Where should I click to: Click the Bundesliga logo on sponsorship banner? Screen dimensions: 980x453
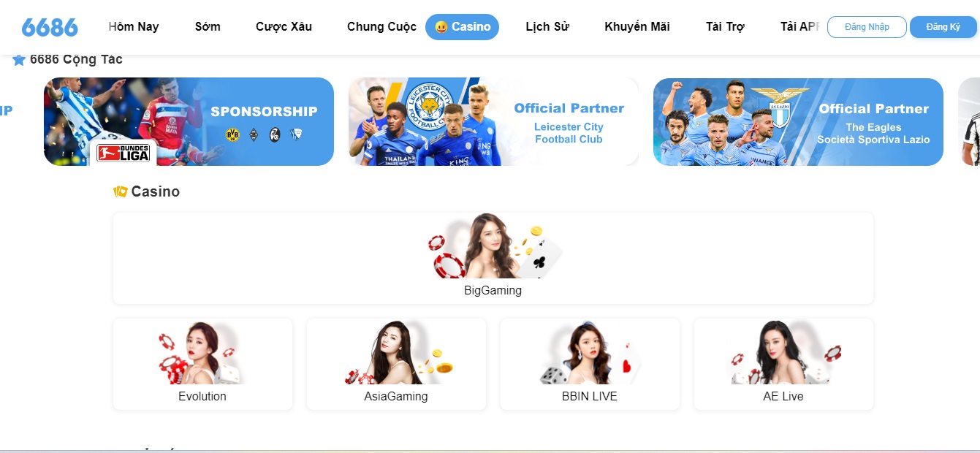[124, 153]
